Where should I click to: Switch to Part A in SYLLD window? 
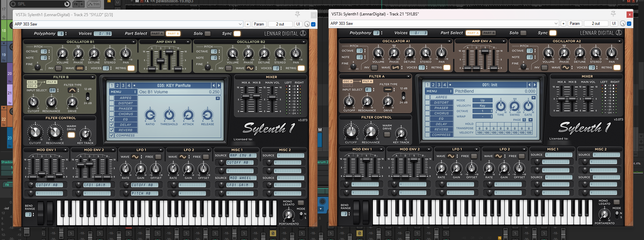point(157,34)
